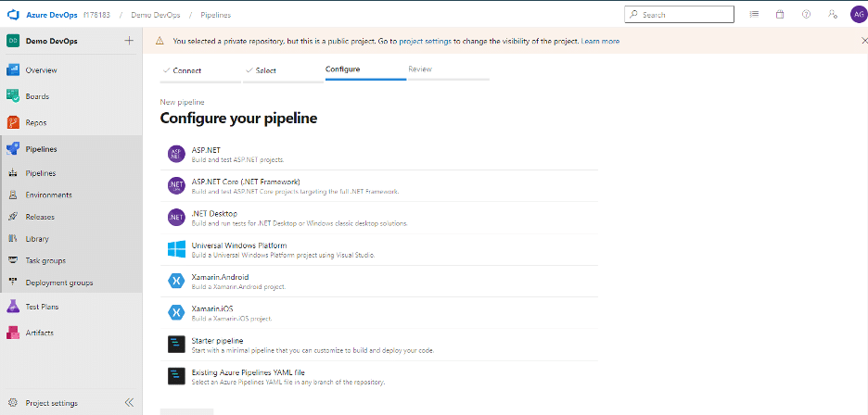Click inside the Search input field
Screen dimensions: 868x415
click(679, 15)
